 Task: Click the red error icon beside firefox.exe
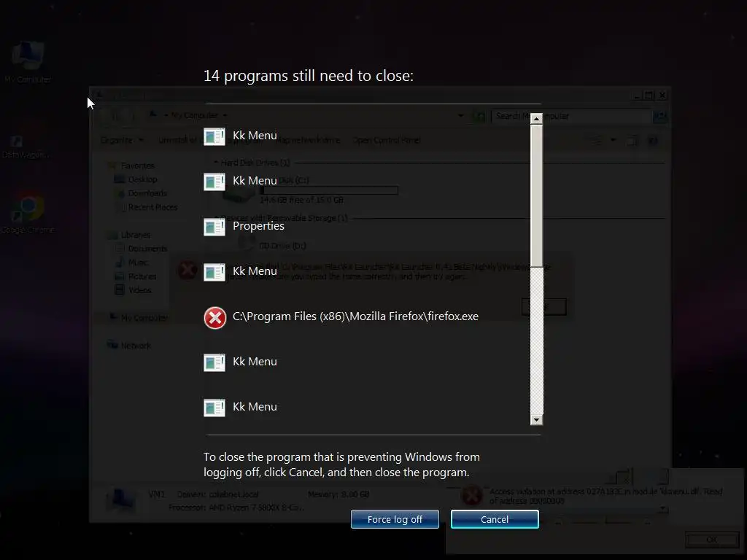click(x=215, y=318)
